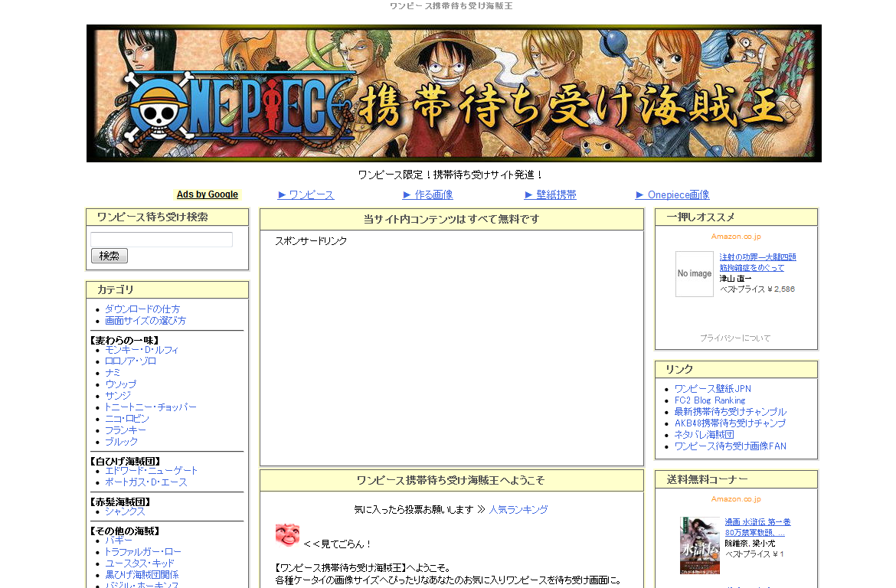896x588 pixels.
Task: Select ブルック character link
Action: pyautogui.click(x=121, y=441)
